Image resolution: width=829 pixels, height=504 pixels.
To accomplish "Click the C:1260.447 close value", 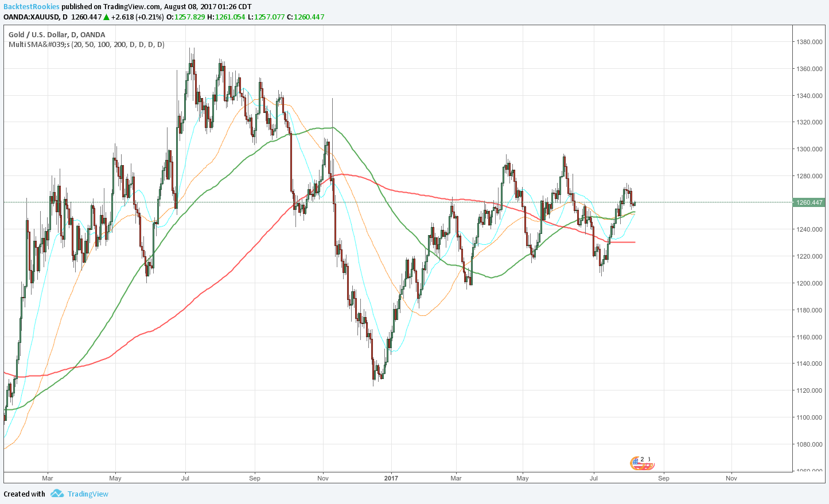I will [306, 17].
